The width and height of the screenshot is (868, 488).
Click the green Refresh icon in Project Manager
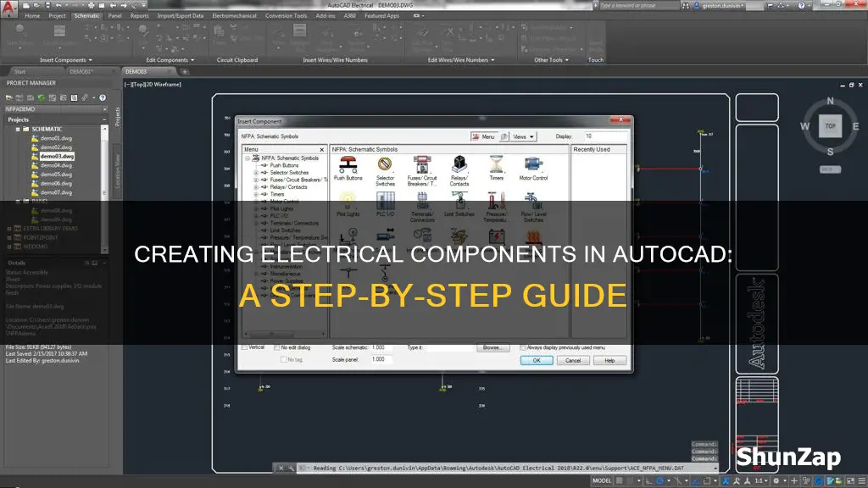point(42,98)
